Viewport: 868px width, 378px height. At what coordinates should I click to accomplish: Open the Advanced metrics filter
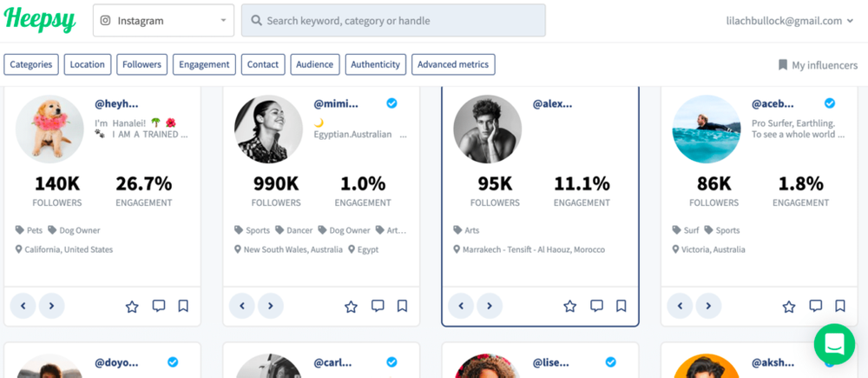pyautogui.click(x=453, y=64)
